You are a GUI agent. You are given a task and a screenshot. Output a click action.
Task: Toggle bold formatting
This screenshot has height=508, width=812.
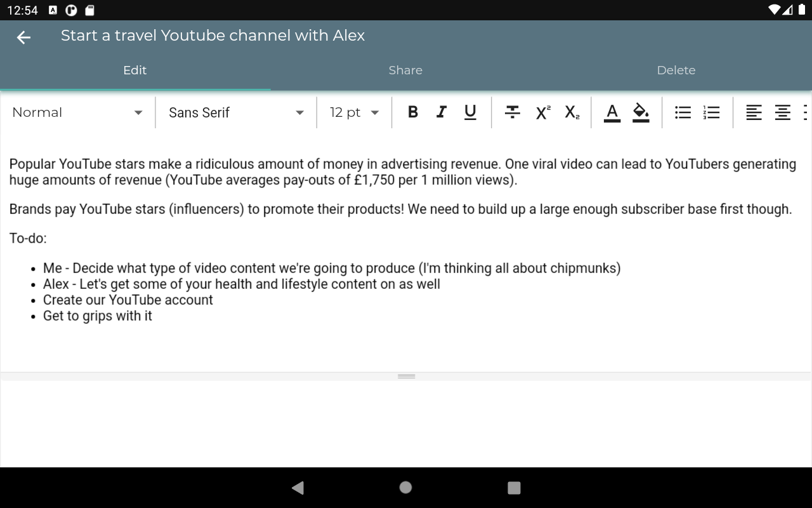coord(413,112)
